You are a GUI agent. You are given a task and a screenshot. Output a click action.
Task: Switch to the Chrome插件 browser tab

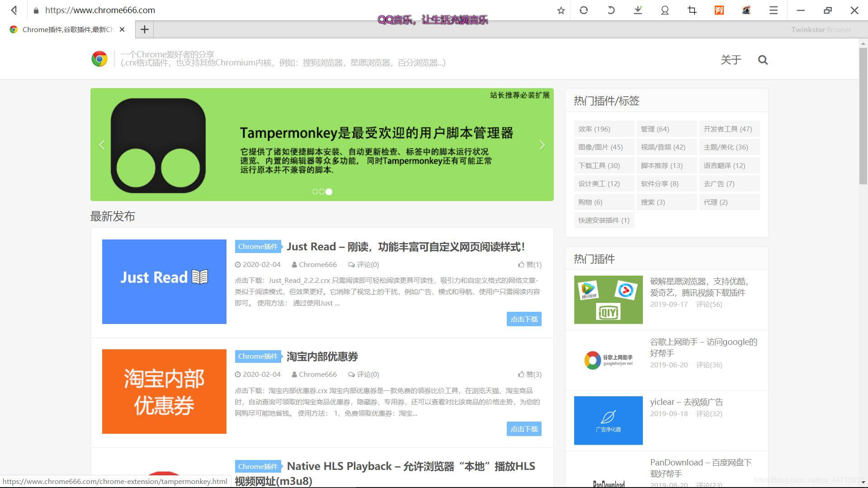tap(63, 29)
